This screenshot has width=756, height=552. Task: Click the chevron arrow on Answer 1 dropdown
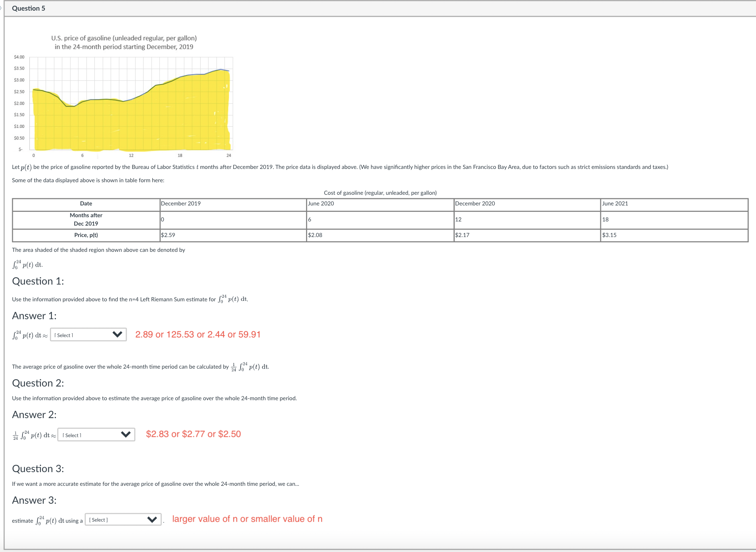[117, 335]
